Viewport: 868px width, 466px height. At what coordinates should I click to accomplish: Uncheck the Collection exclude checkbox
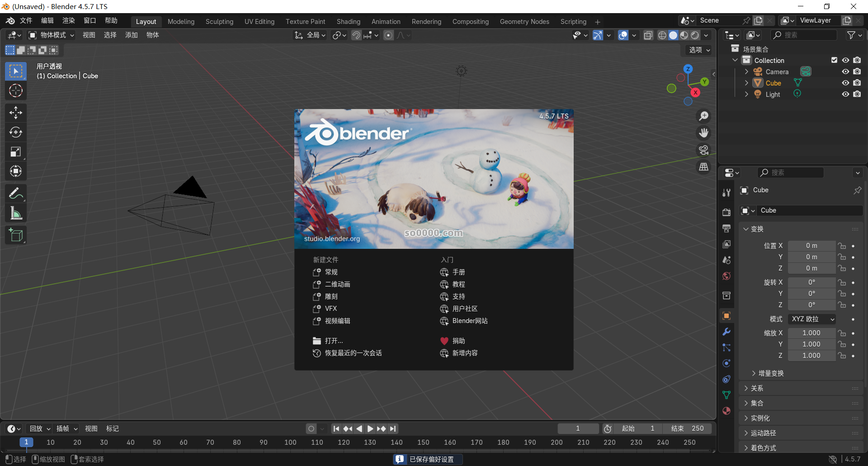point(835,60)
